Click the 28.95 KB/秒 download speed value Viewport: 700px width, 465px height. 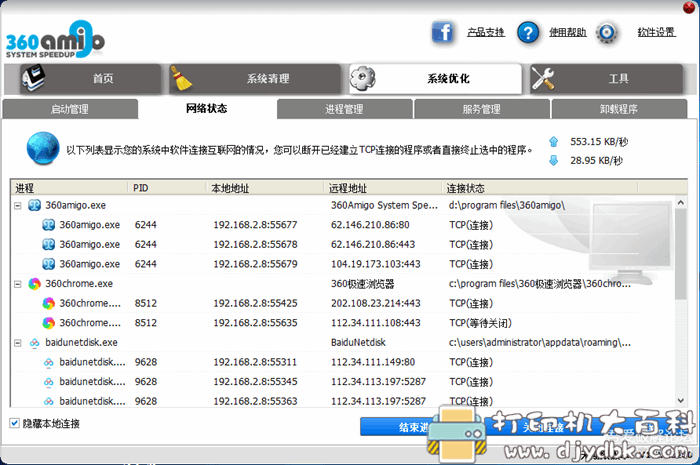coord(596,160)
